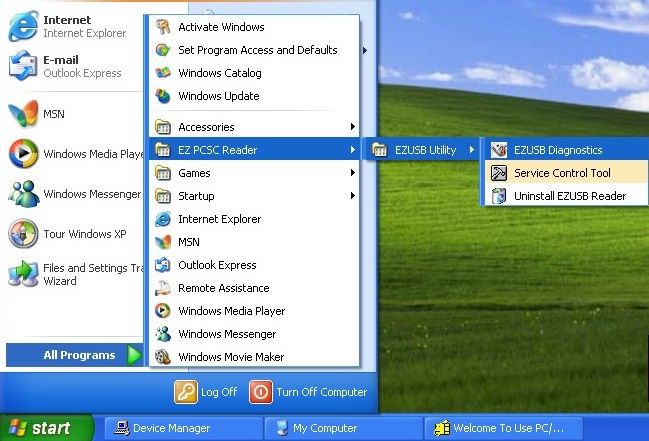Expand the EZ PCSC Reader submenu arrow

coord(353,150)
